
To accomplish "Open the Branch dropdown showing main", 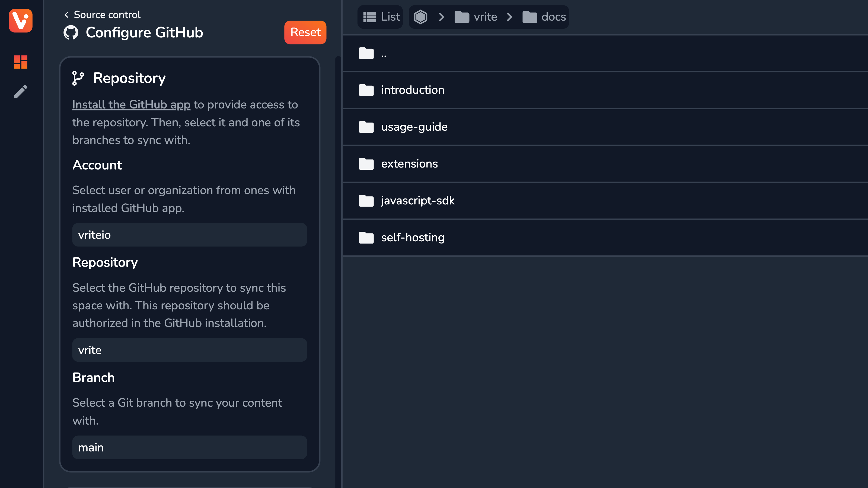I will pyautogui.click(x=190, y=447).
